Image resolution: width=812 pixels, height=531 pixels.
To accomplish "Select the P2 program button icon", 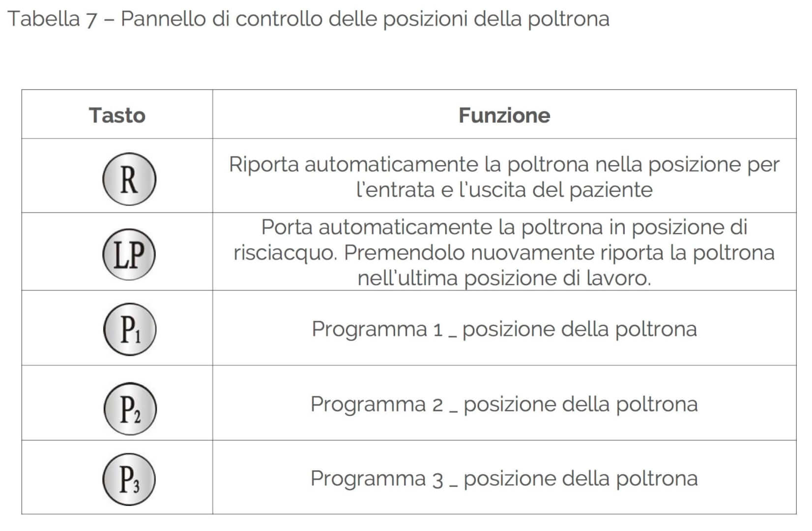I will pyautogui.click(x=130, y=409).
